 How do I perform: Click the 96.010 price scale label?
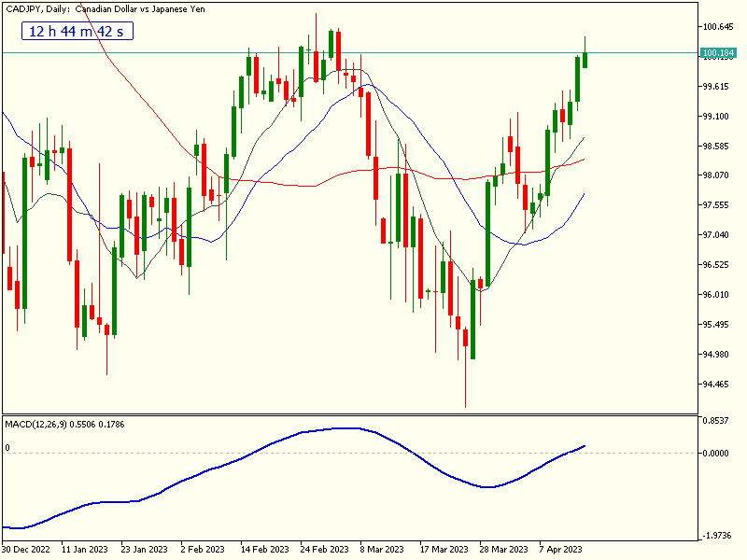717,295
